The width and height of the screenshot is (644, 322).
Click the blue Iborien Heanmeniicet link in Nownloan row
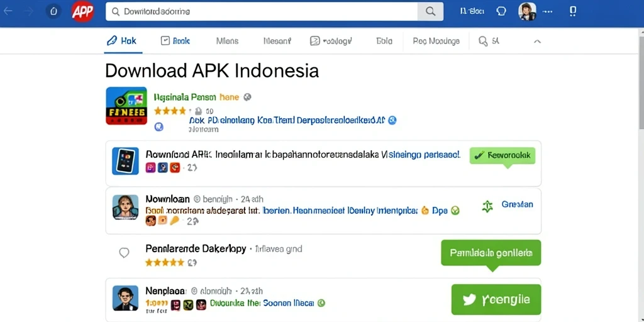pos(340,211)
